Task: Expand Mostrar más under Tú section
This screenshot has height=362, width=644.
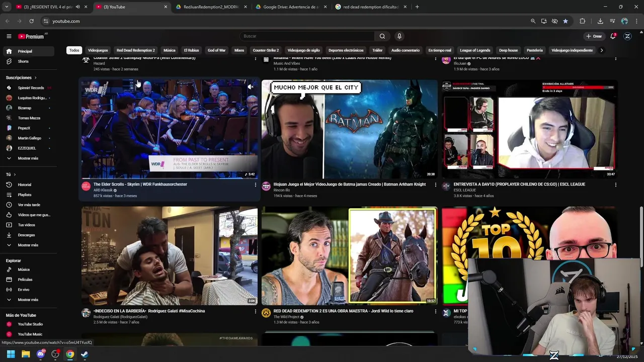Action: pos(29,245)
